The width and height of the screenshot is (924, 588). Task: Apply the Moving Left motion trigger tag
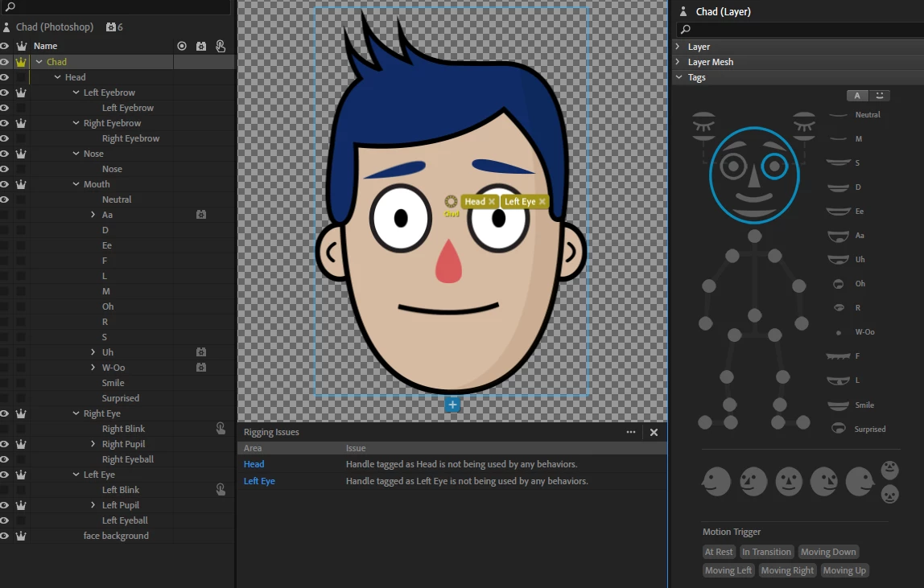(728, 570)
